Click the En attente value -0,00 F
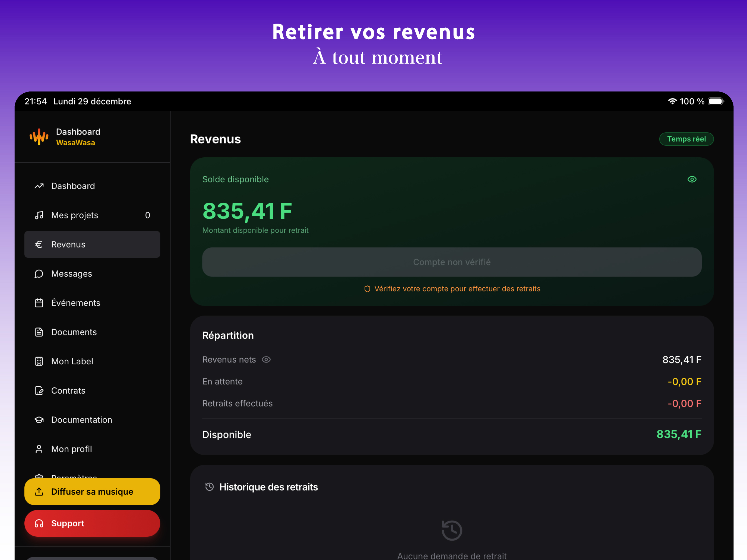Viewport: 747px width, 560px height. click(x=685, y=382)
